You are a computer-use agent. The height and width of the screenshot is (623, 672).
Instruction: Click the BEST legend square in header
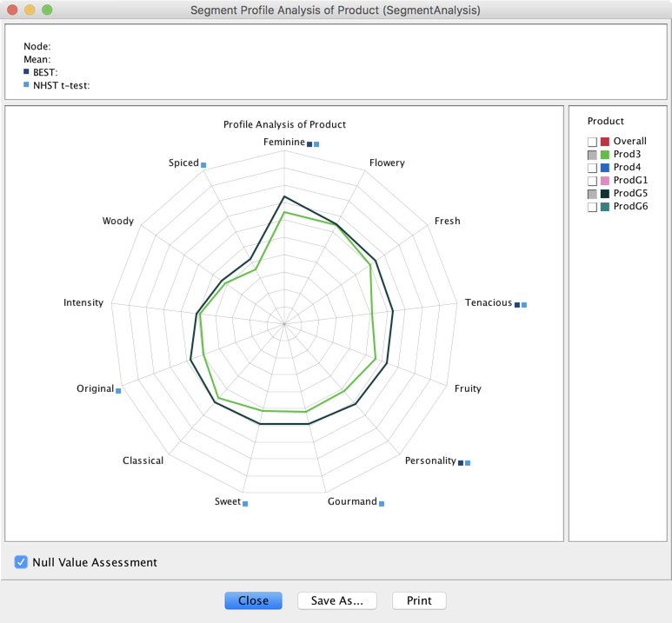click(x=26, y=71)
